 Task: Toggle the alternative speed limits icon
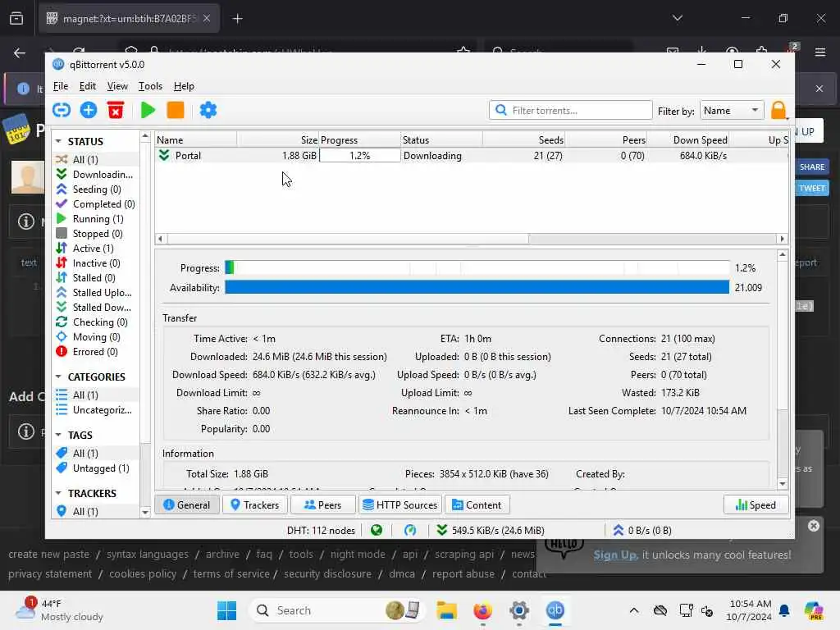(x=410, y=530)
